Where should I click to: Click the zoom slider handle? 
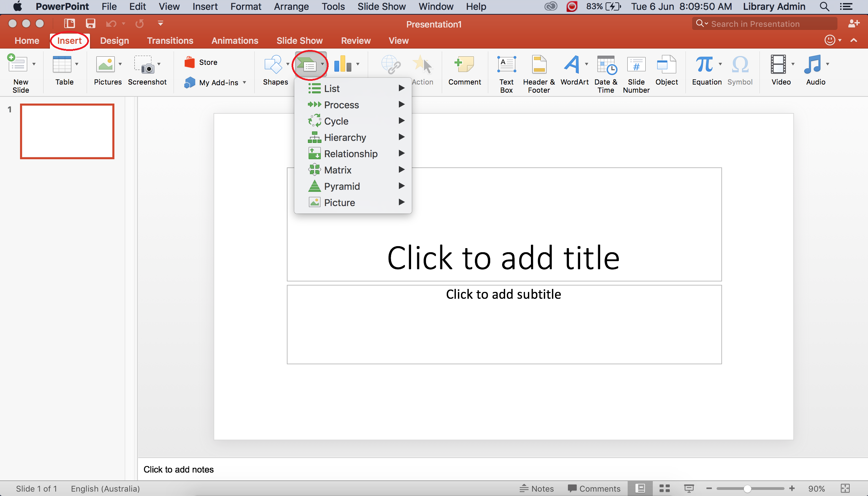click(747, 489)
